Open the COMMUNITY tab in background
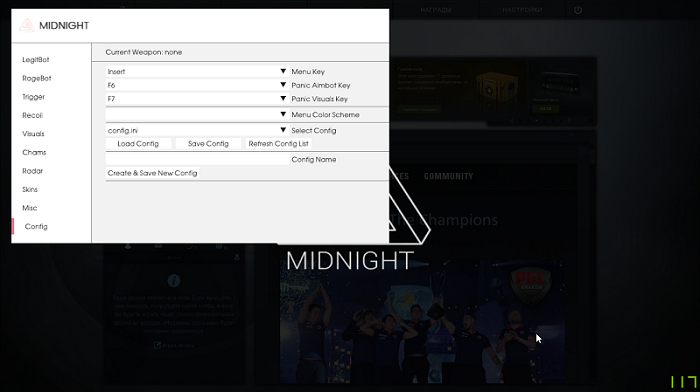This screenshot has height=392, width=700. [448, 176]
